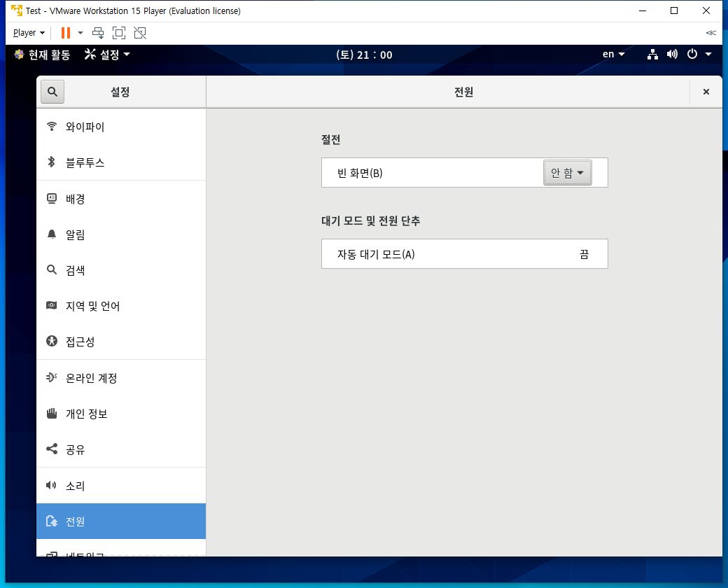Toggle VMware Unity mode
This screenshot has width=728, height=588.
(140, 33)
